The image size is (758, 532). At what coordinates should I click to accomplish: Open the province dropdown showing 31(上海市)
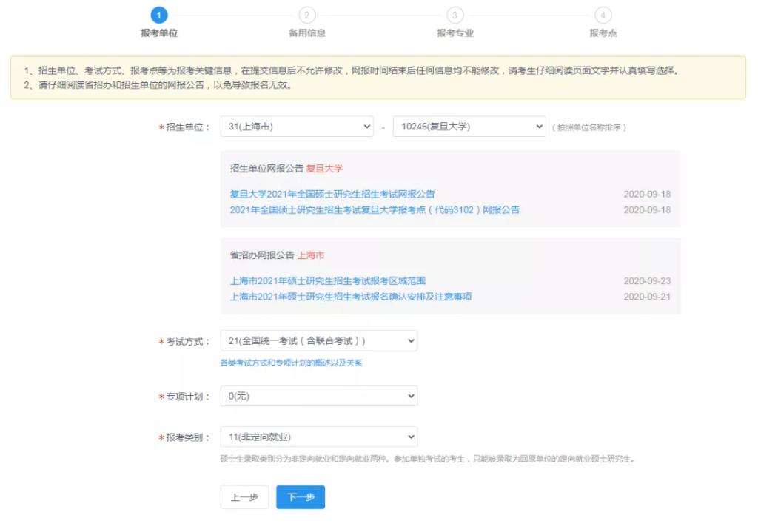[297, 127]
